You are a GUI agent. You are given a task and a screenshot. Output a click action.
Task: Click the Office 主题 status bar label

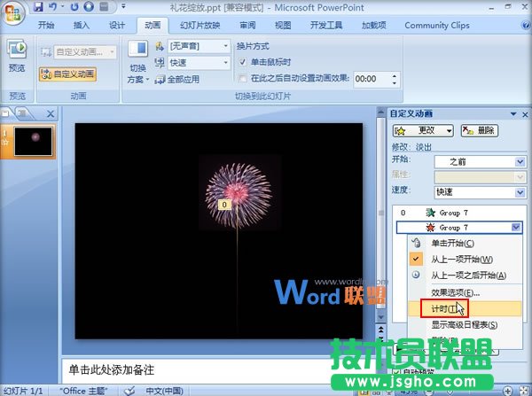click(83, 391)
